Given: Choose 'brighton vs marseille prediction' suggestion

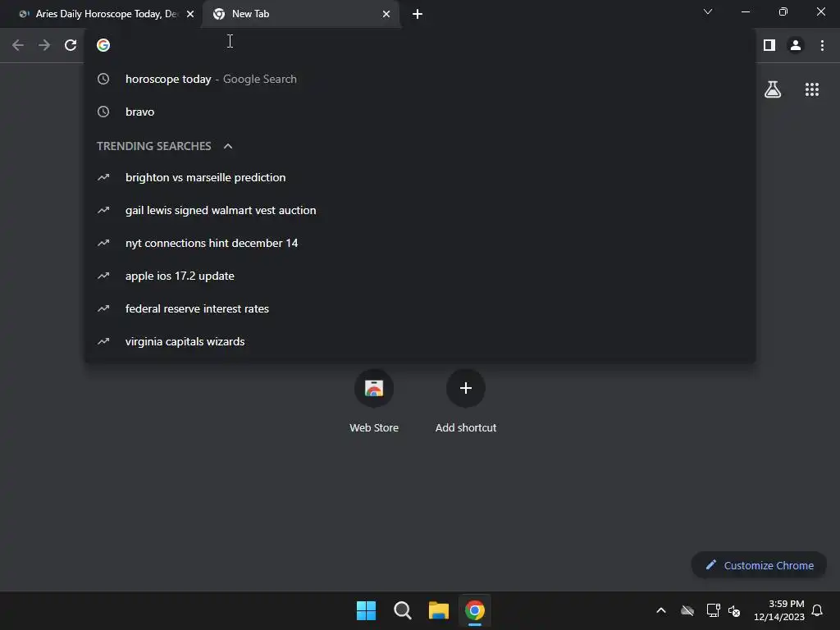Looking at the screenshot, I should [420, 177].
